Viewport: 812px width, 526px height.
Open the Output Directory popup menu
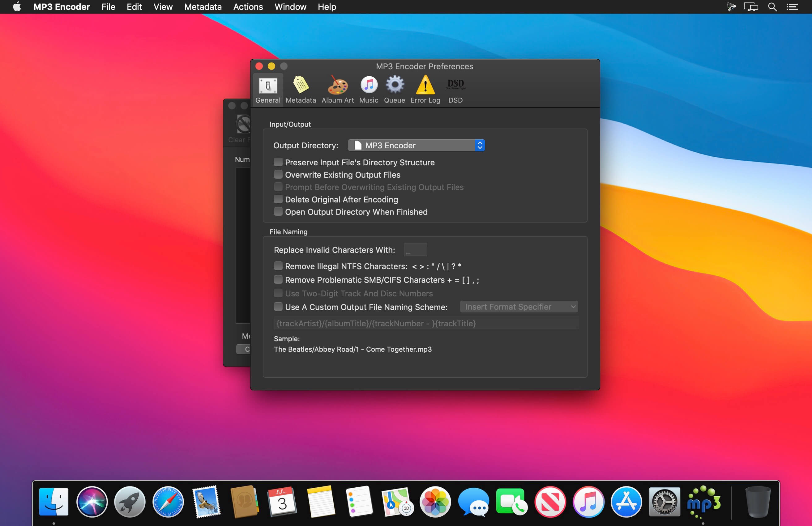coord(416,146)
